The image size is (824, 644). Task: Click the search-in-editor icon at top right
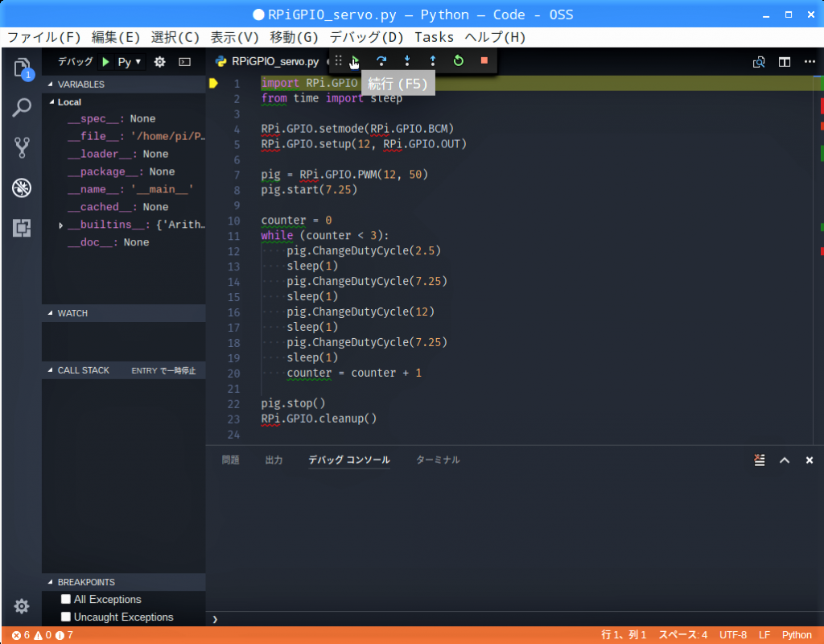759,62
